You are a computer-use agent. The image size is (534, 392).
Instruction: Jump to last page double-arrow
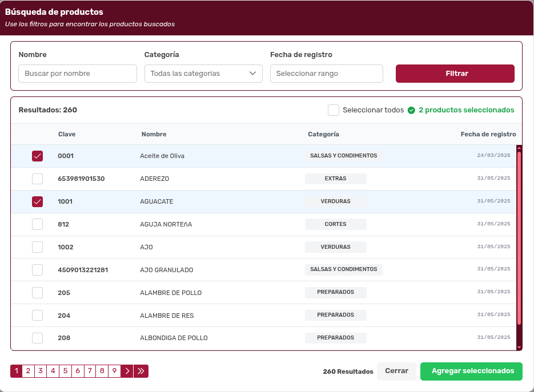141,371
